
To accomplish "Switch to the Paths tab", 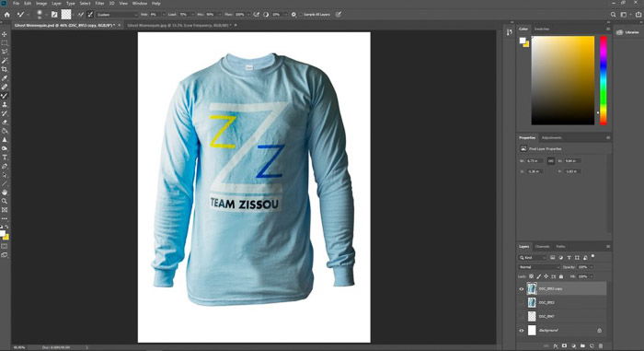I will (560, 247).
